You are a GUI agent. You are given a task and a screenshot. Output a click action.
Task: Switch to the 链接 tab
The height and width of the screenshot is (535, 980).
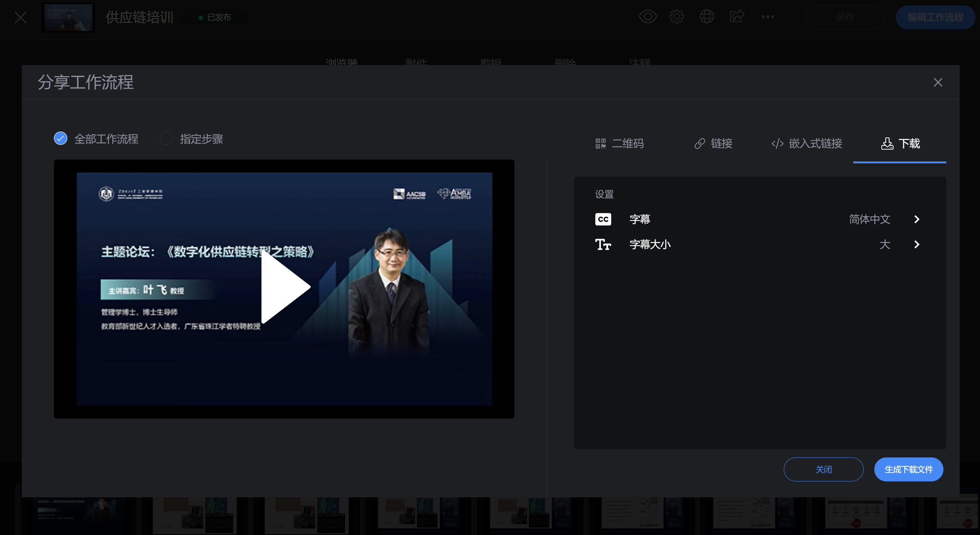tap(713, 144)
